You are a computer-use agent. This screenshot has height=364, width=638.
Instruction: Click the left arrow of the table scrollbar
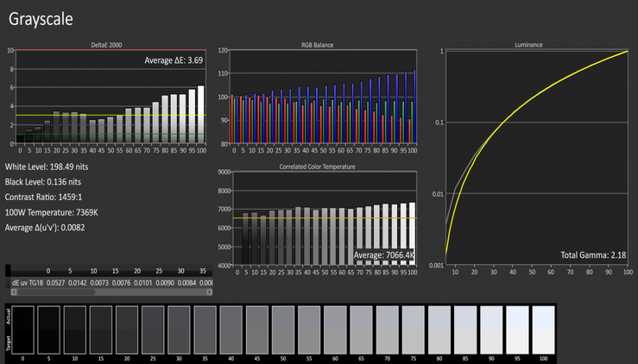click(14, 292)
